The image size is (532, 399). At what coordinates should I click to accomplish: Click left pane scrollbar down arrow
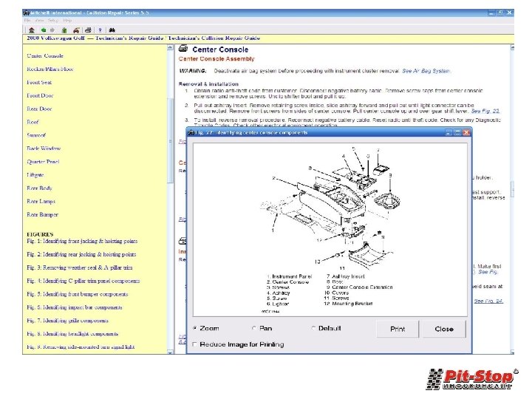171,352
